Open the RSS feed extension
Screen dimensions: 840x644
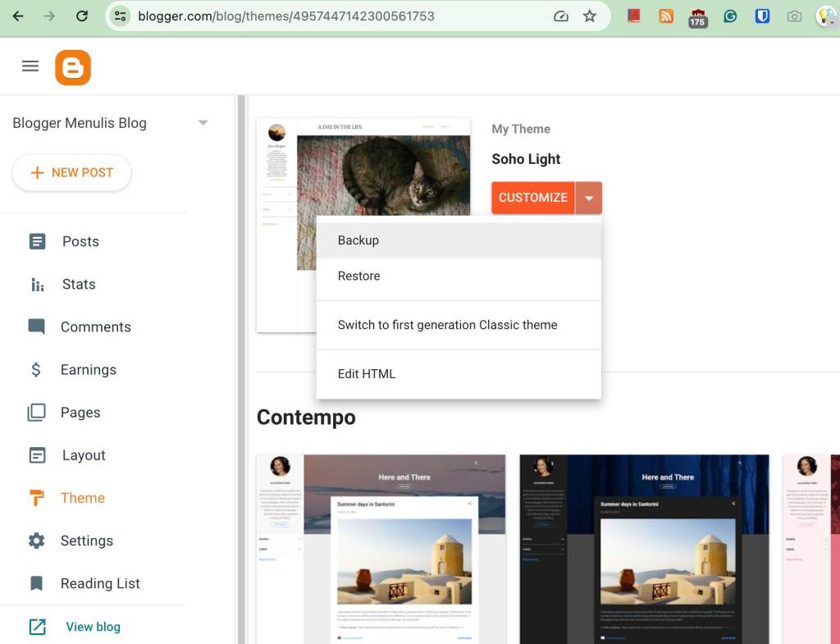(666, 16)
